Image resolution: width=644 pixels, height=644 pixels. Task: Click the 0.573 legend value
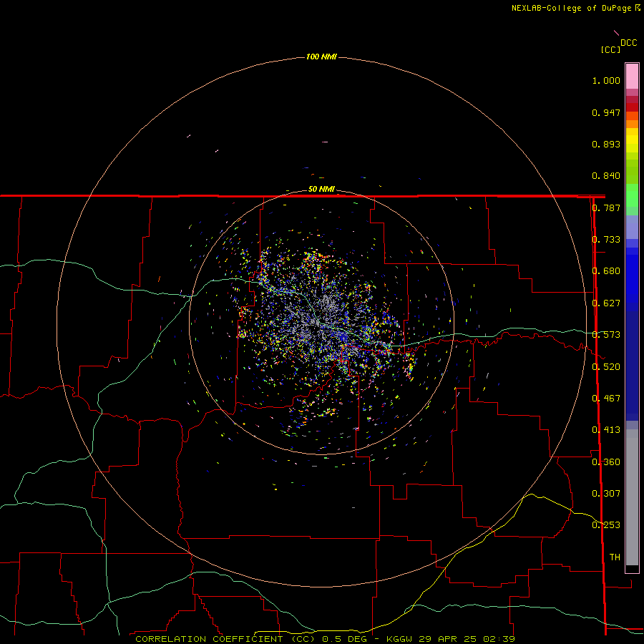(x=606, y=335)
